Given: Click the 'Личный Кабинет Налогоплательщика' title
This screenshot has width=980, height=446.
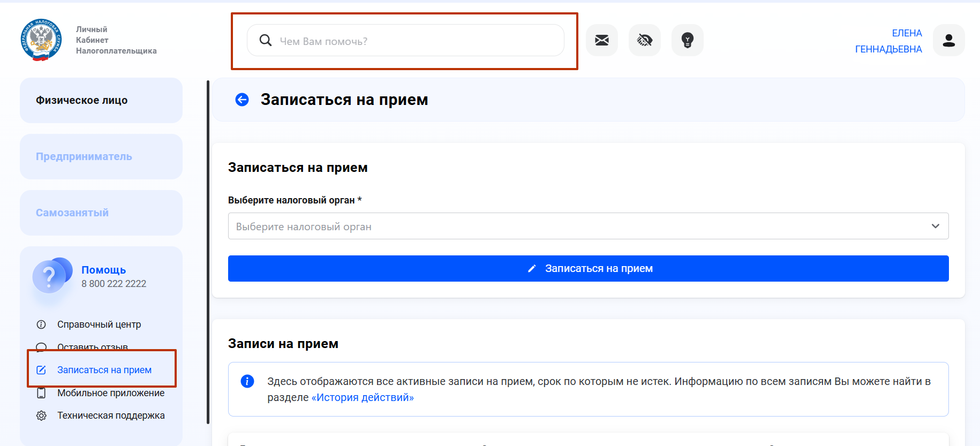Looking at the screenshot, I should coord(116,40).
